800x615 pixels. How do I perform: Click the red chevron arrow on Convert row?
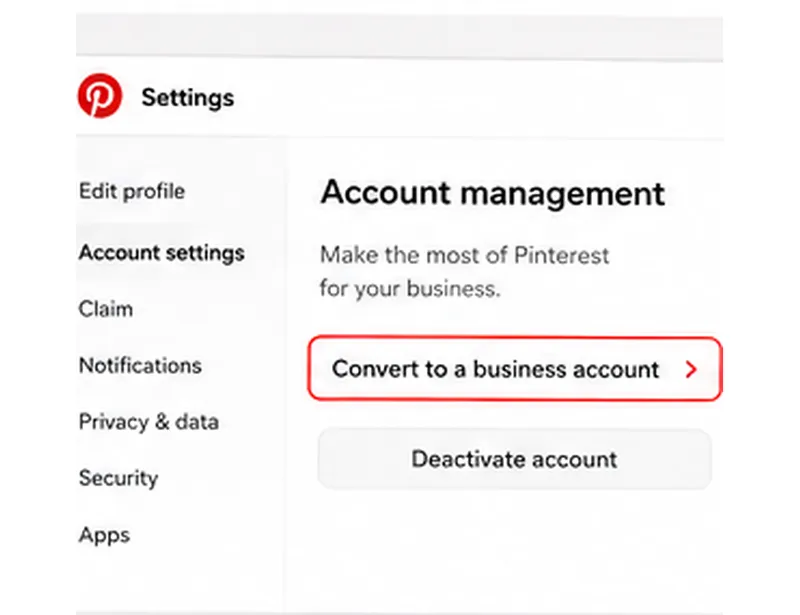(691, 369)
